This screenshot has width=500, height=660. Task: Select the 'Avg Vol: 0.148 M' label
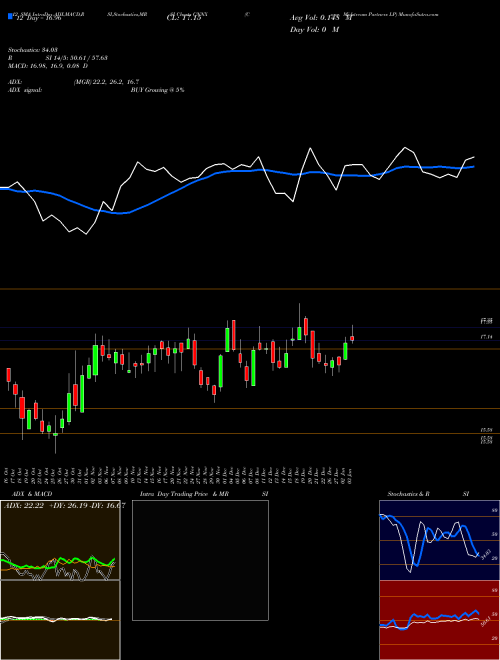click(321, 18)
